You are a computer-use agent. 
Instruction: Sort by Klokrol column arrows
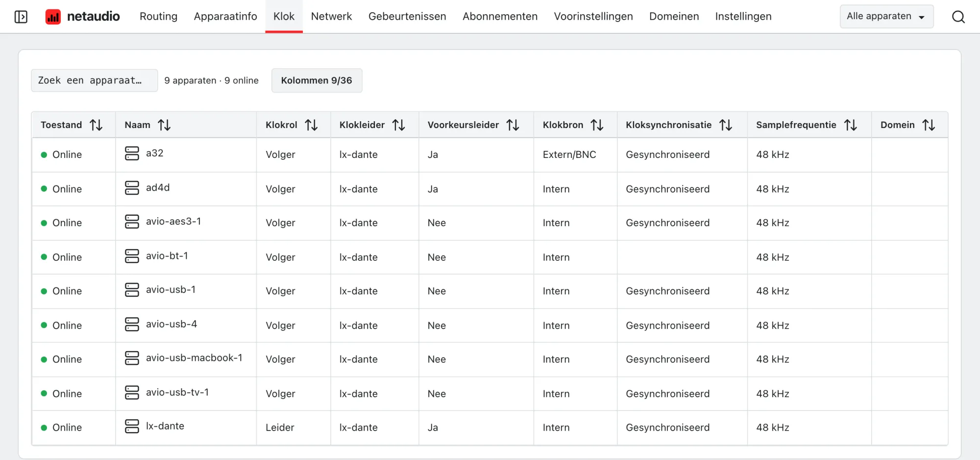click(x=311, y=125)
